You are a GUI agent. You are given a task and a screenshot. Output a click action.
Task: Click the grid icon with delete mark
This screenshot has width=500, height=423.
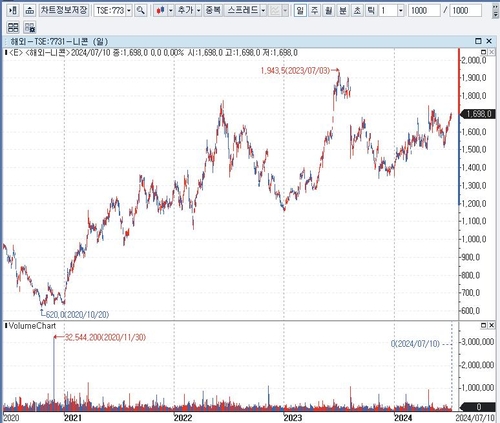[x=30, y=27]
